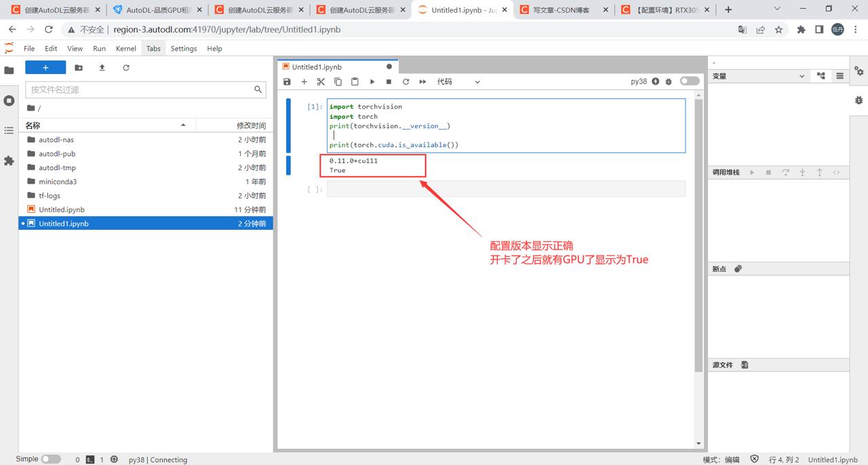Click the empty code cell below the output

(506, 189)
